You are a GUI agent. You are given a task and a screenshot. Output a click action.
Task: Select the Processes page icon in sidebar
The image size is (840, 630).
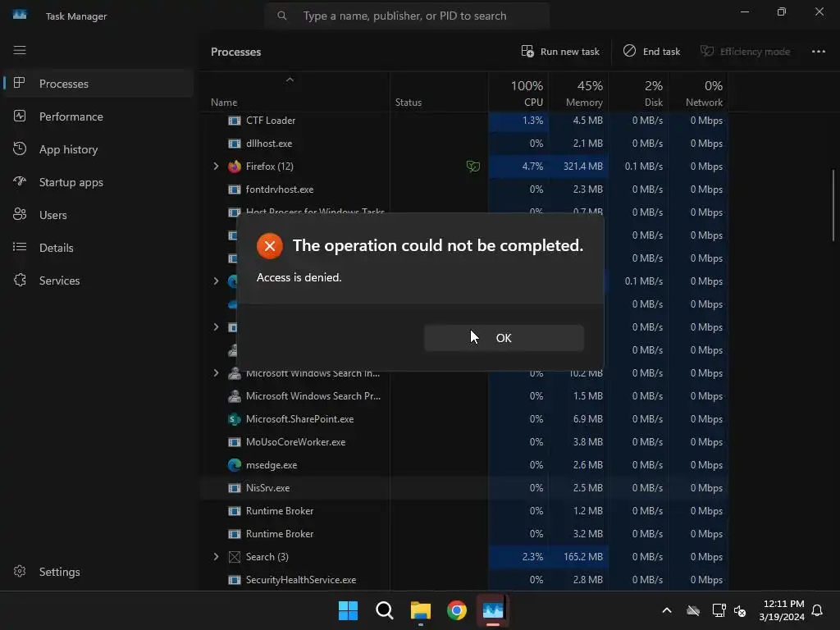tap(20, 83)
